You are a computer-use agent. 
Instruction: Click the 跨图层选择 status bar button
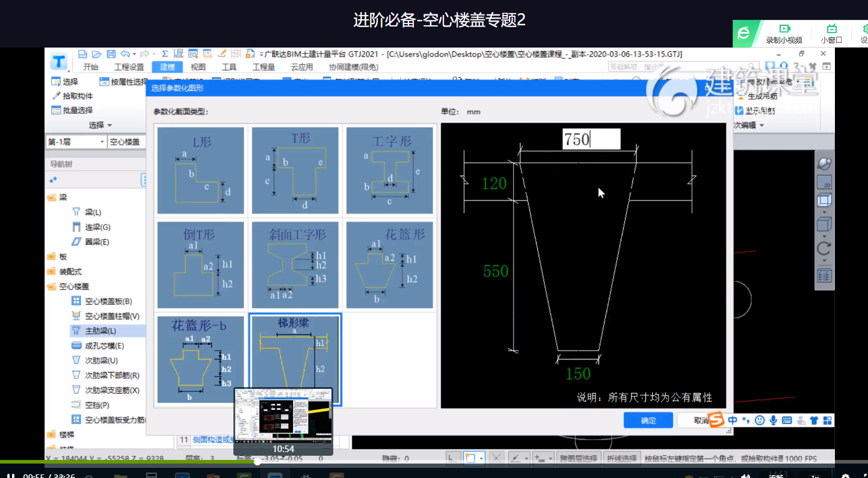(577, 459)
